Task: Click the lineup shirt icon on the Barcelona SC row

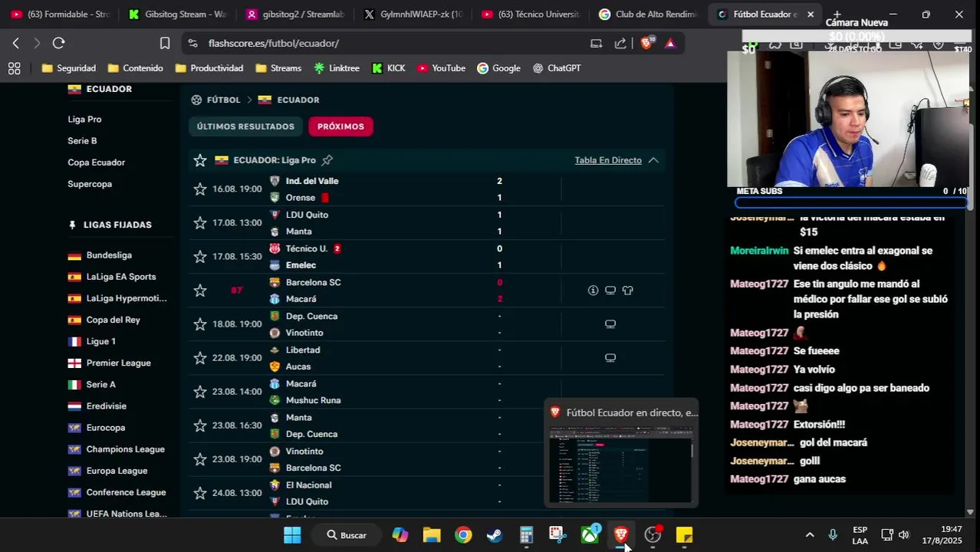Action: [x=628, y=291]
